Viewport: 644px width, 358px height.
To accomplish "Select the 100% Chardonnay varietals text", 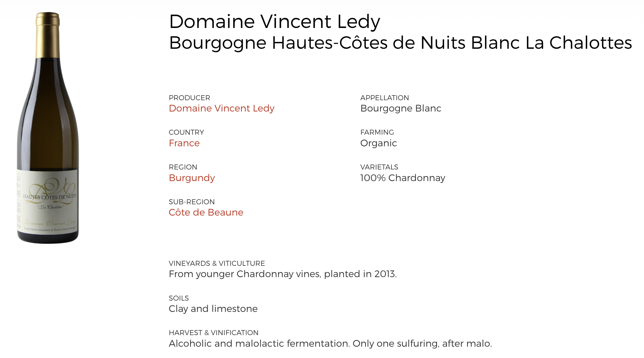I will click(x=402, y=178).
